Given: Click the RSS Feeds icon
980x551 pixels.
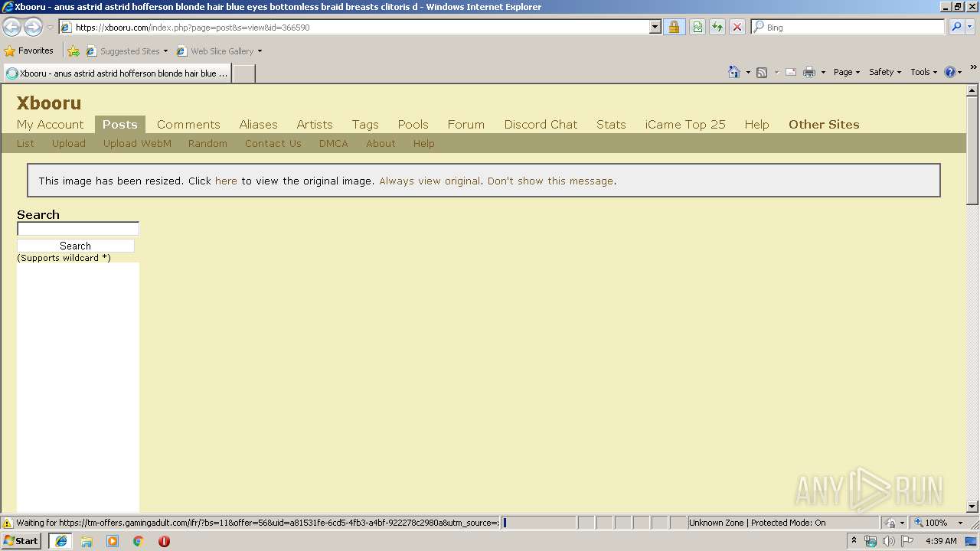Looking at the screenshot, I should pyautogui.click(x=762, y=72).
